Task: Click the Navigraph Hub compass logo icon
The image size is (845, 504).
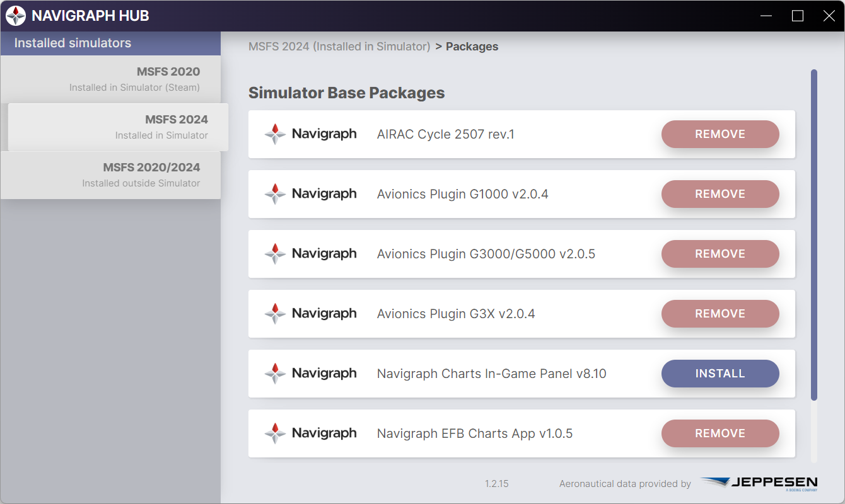Action: point(16,16)
